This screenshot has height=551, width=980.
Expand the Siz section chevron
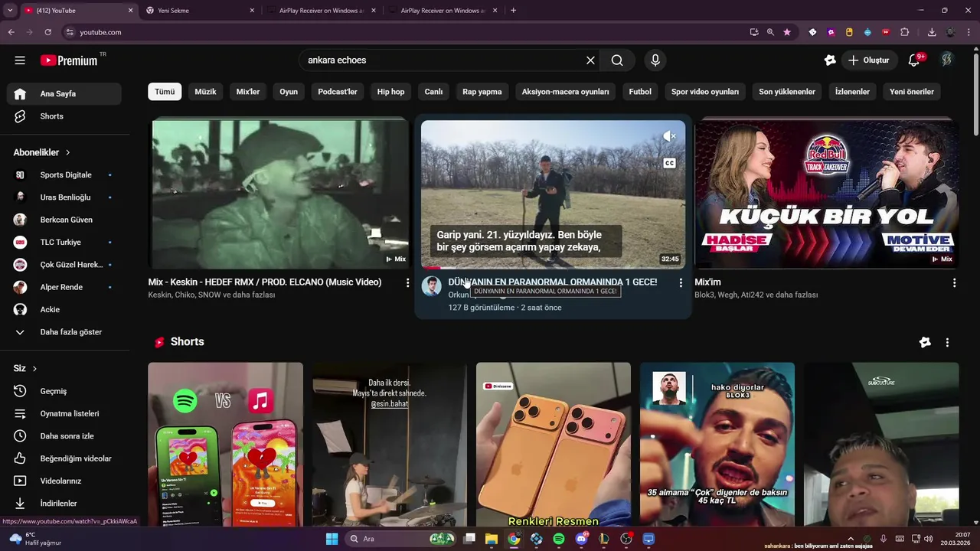(x=34, y=369)
